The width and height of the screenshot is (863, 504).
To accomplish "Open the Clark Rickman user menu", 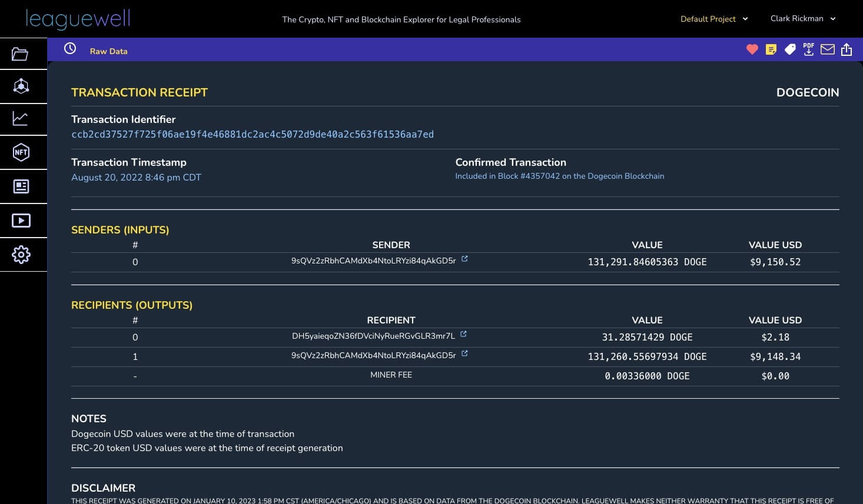I will tap(803, 18).
